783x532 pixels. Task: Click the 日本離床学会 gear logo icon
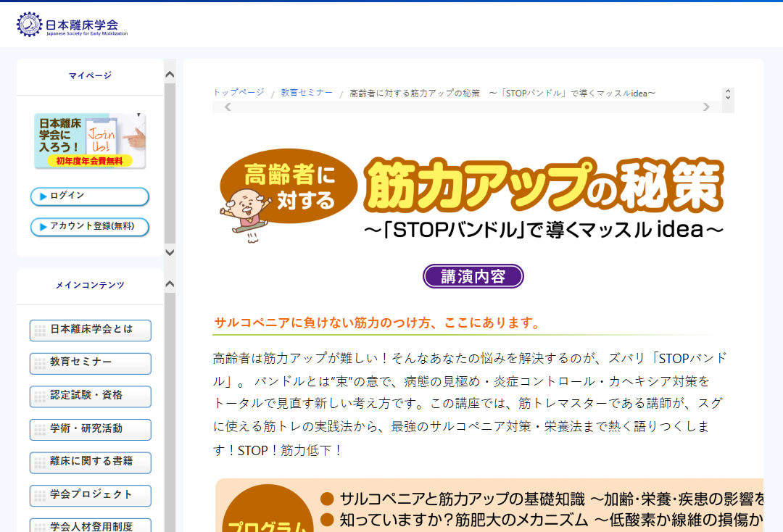pos(29,24)
